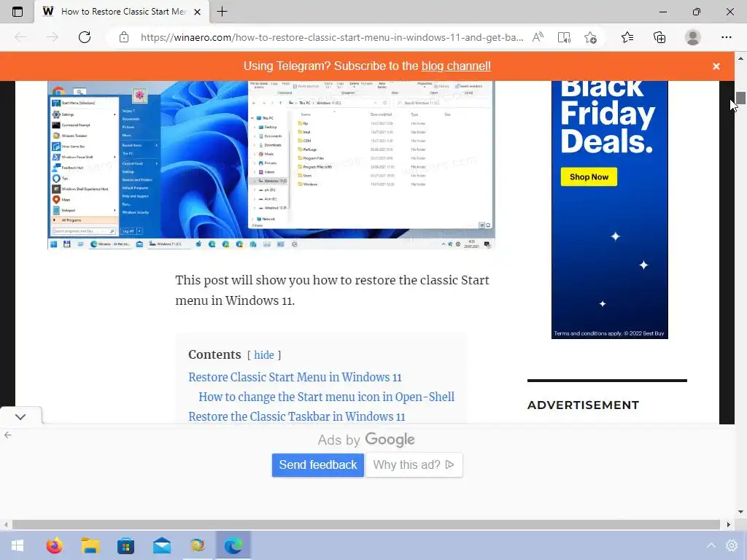747x560 pixels.
Task: Dismiss the Telegram banner
Action: click(716, 66)
